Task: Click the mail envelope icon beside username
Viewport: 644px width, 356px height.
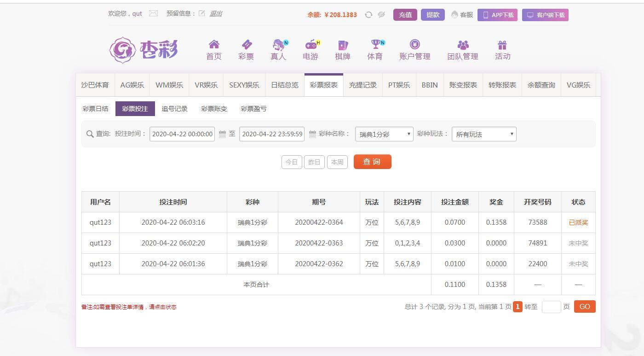Action: coord(153,13)
